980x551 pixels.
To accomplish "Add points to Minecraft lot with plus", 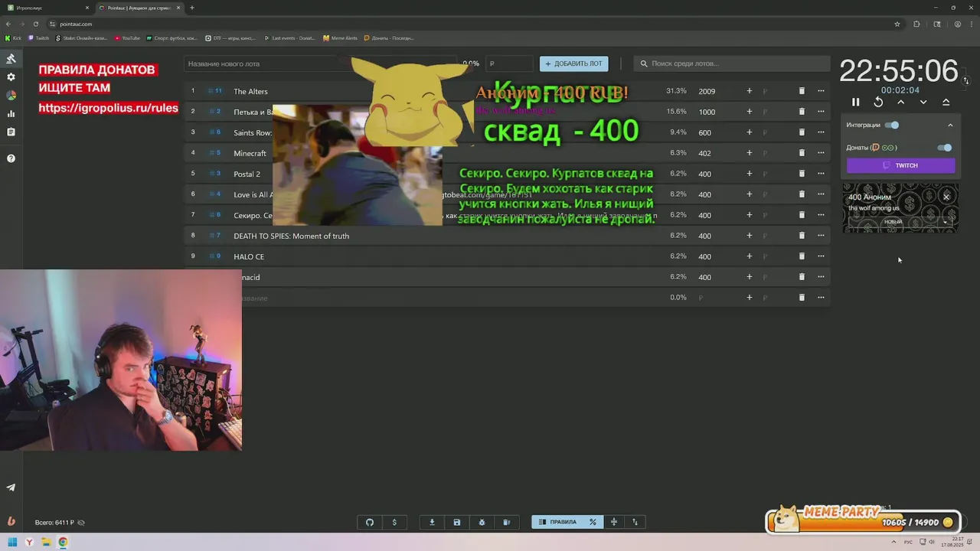I will coord(750,153).
